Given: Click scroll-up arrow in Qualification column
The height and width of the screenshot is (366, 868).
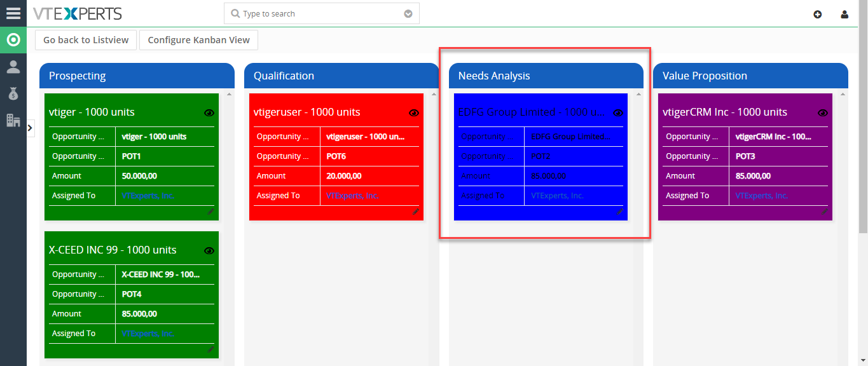Looking at the screenshot, I should tap(434, 94).
